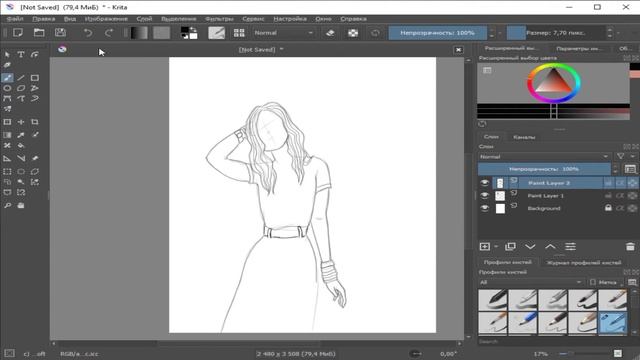
Task: Click the Save floppy disk icon
Action: click(60, 33)
